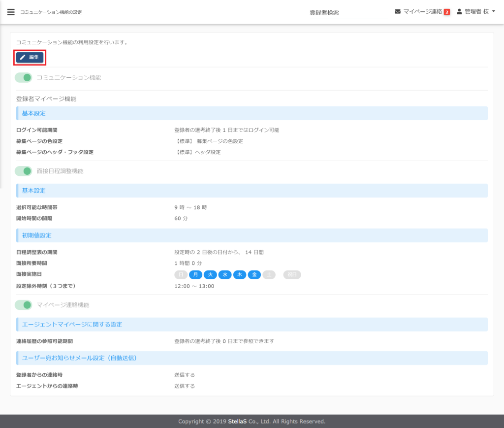Image resolution: width=504 pixels, height=428 pixels.
Task: Click the 火 (Tuesday) interview day pill
Action: (210, 275)
